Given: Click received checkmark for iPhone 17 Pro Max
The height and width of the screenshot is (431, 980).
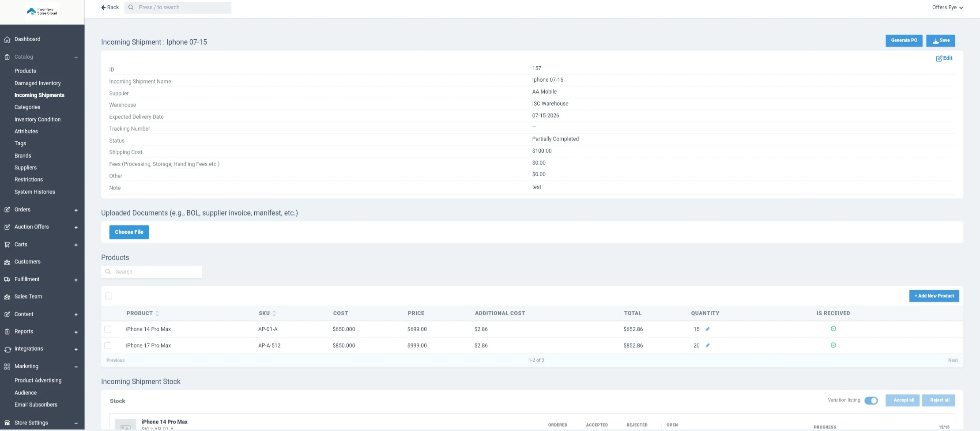Looking at the screenshot, I should coord(833,345).
